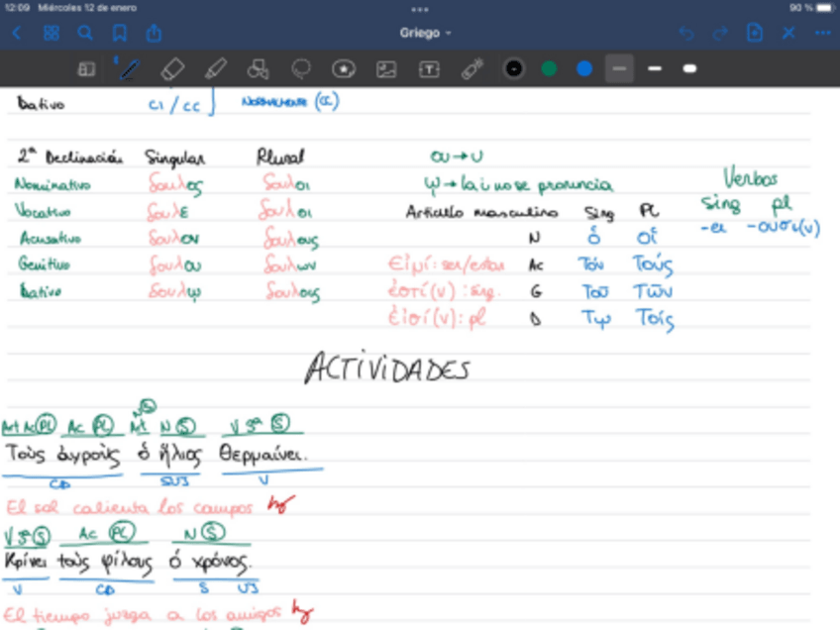Bookmark the current page
Screen dimensions: 840x630
point(120,34)
